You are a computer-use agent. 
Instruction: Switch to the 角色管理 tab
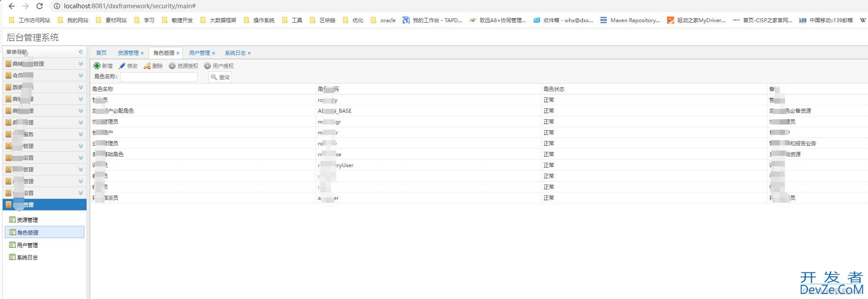(164, 53)
